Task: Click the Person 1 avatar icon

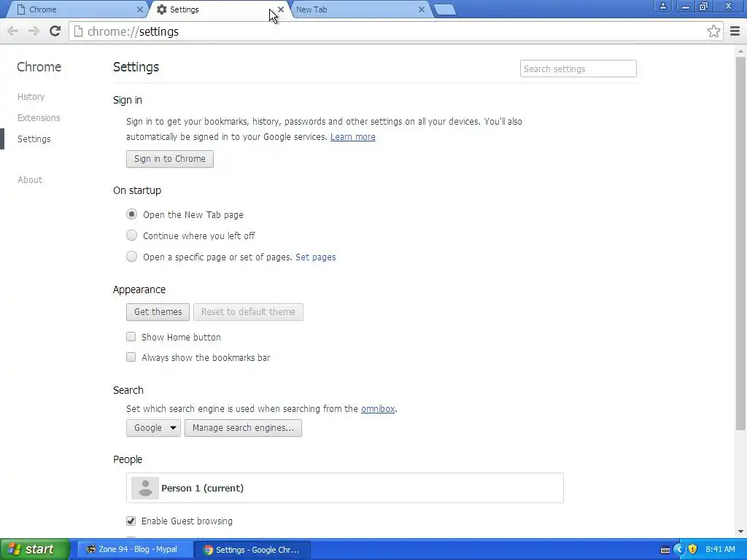Action: 145,488
